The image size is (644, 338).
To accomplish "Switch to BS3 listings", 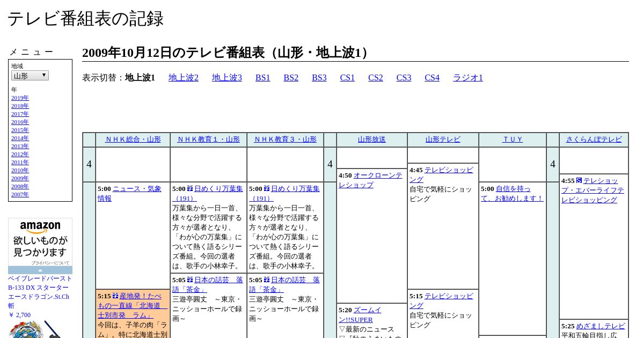I will coord(319,78).
